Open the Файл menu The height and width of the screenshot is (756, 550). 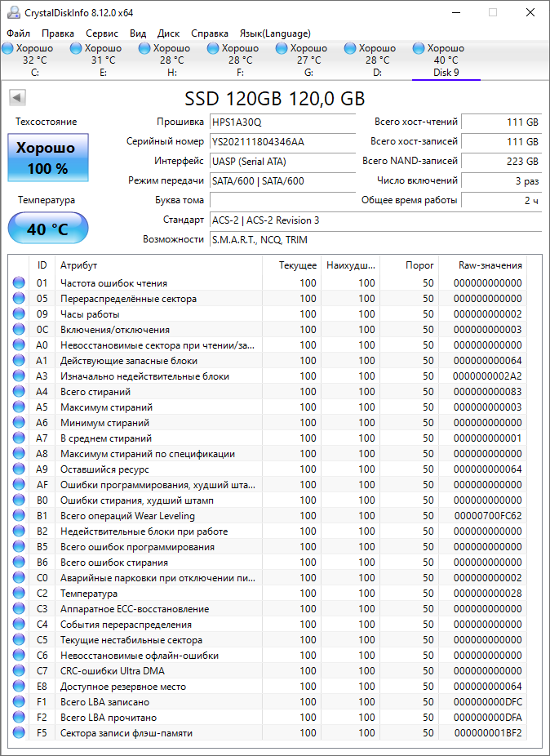[19, 33]
